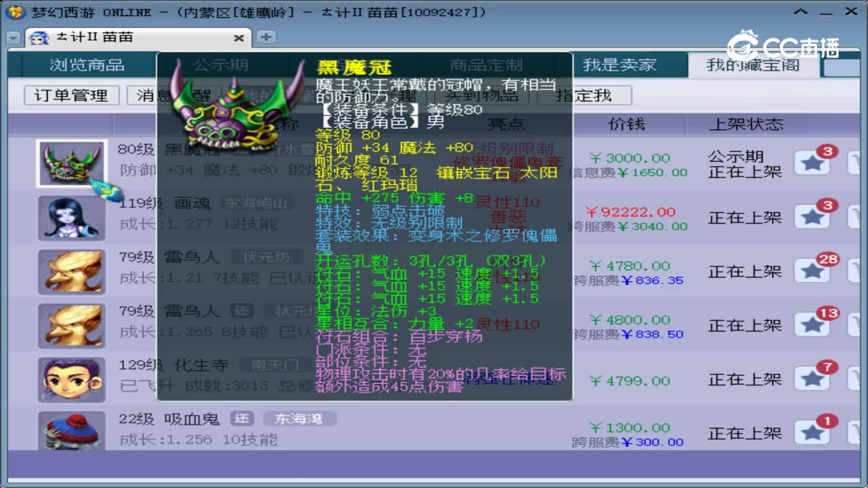Click star with badge 28 on ¥4780.00 row
This screenshot has width=868, height=488.
(x=812, y=271)
